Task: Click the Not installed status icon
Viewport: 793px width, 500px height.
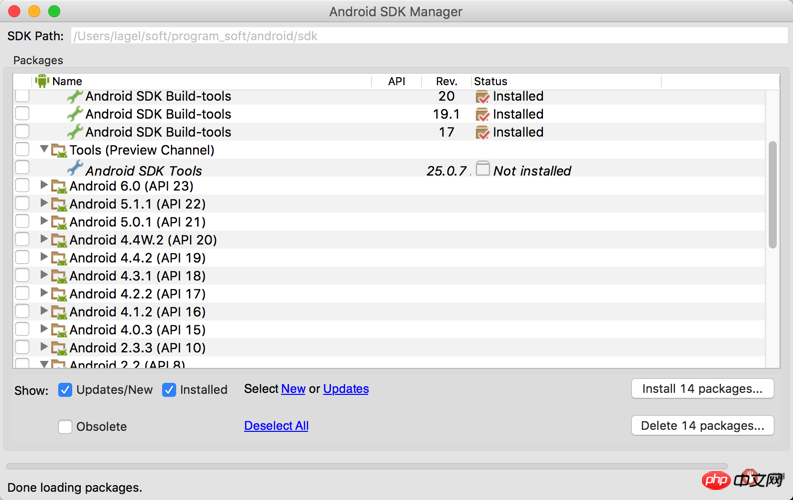Action: click(483, 170)
